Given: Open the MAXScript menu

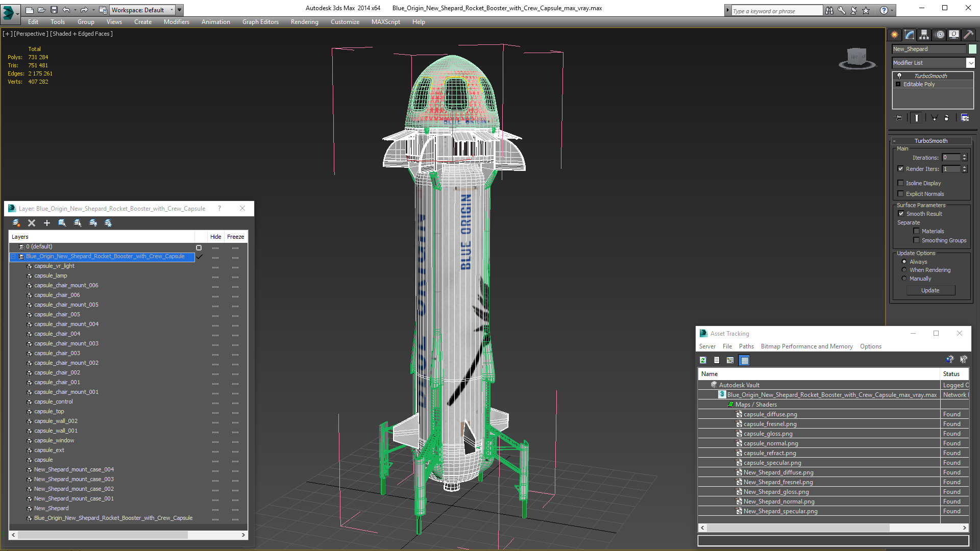Looking at the screenshot, I should click(386, 22).
